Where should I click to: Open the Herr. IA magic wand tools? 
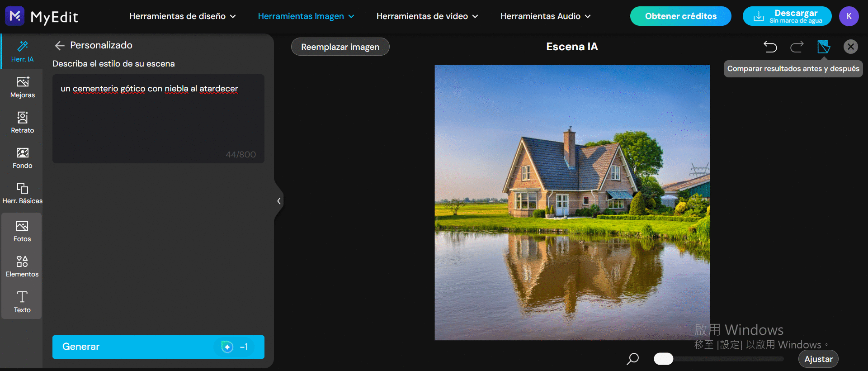coord(22,51)
